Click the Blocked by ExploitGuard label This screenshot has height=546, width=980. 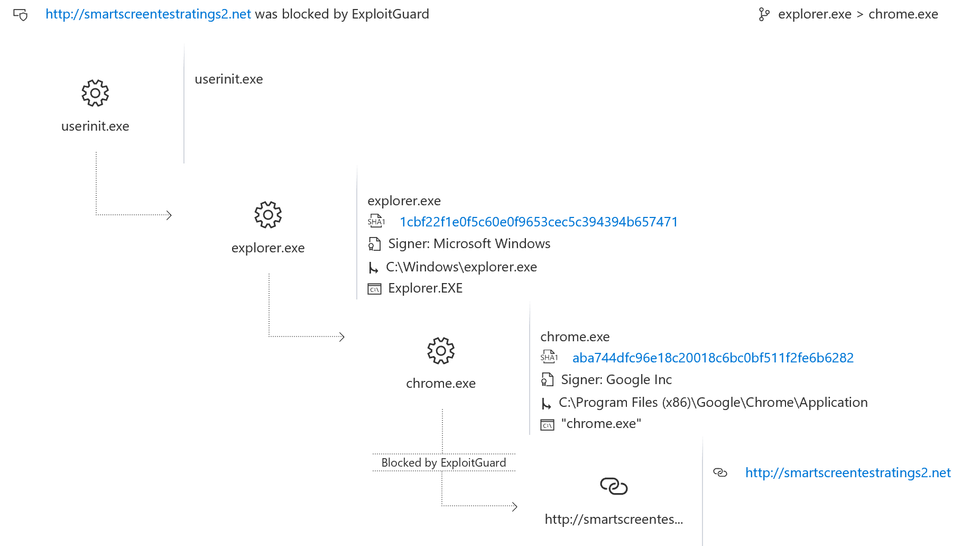click(443, 463)
